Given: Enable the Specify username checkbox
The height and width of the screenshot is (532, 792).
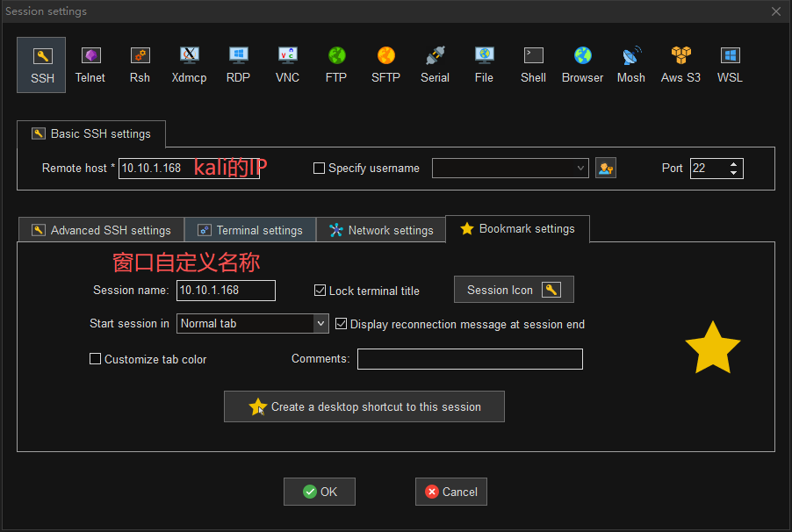Looking at the screenshot, I should pos(320,169).
